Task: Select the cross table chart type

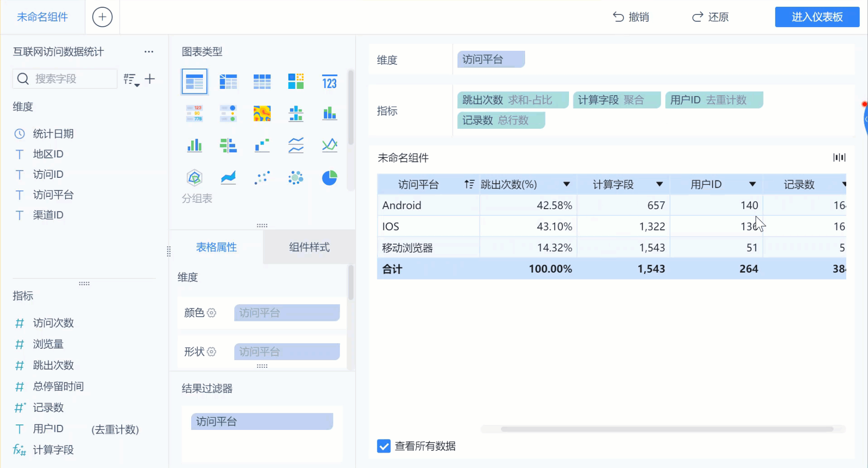Action: [228, 82]
